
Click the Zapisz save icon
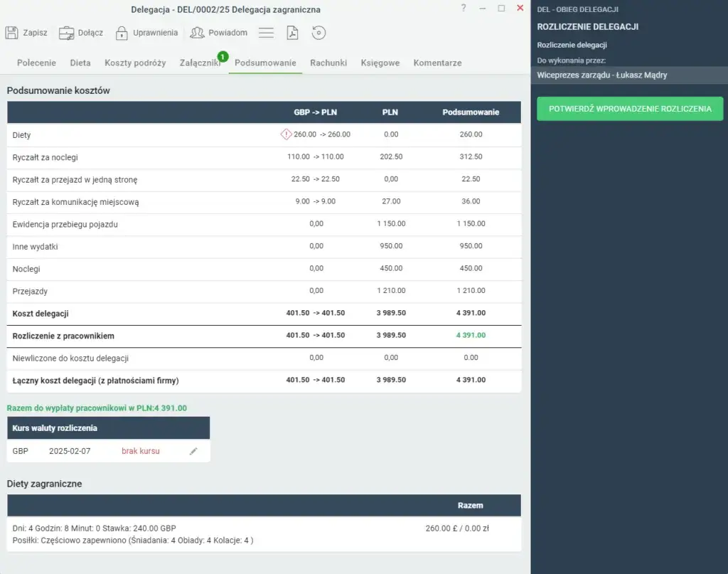(x=12, y=33)
